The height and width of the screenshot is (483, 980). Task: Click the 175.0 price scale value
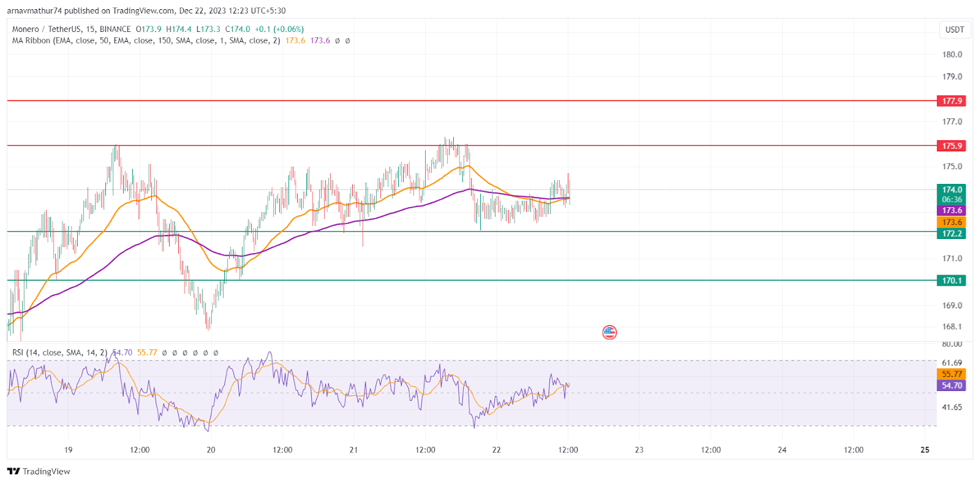coord(952,166)
